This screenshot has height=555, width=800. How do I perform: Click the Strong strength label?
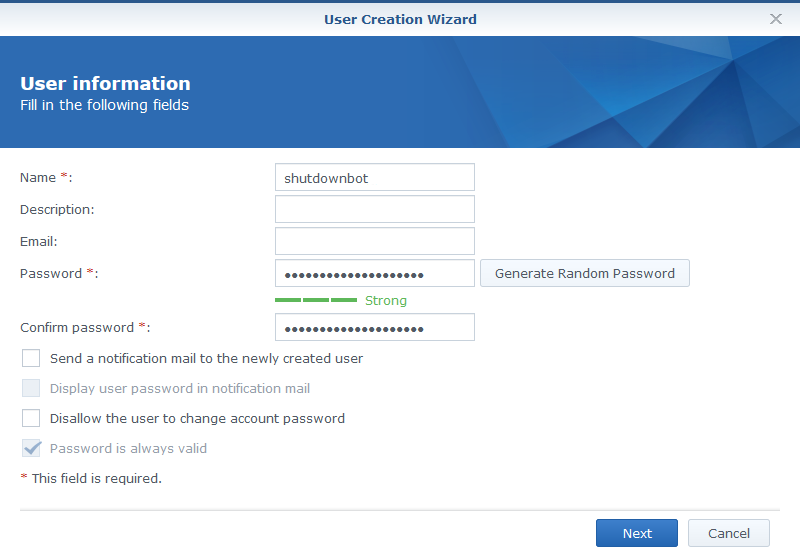[386, 300]
